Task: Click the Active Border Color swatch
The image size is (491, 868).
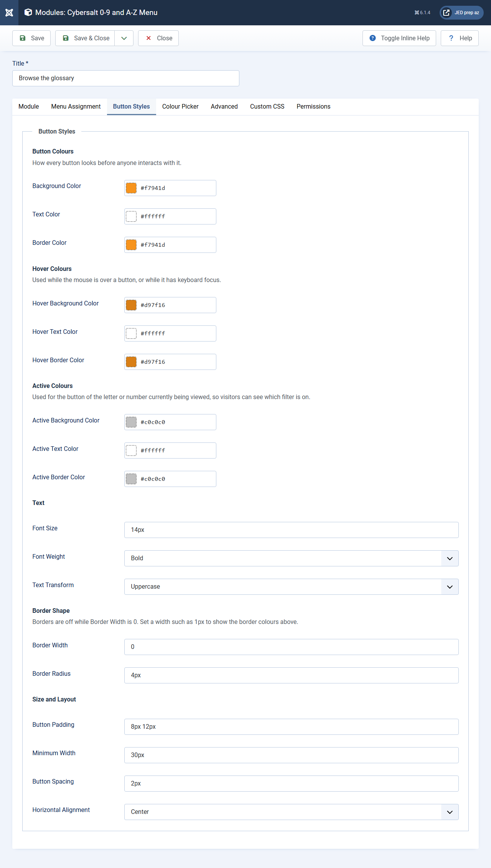Action: click(x=131, y=479)
